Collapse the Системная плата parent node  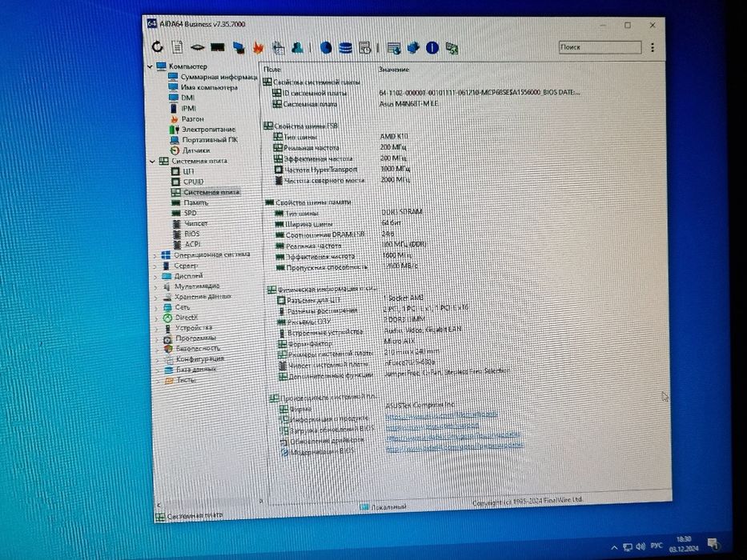coord(152,161)
